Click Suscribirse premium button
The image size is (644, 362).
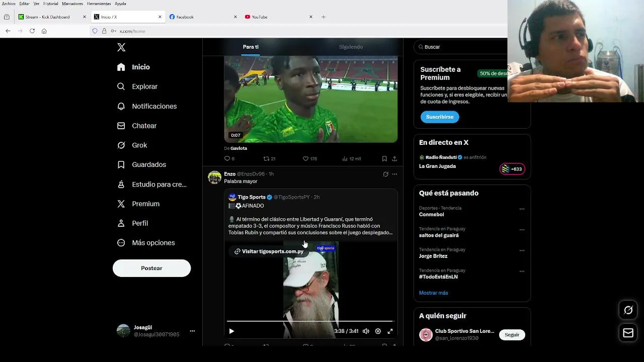[x=440, y=117]
